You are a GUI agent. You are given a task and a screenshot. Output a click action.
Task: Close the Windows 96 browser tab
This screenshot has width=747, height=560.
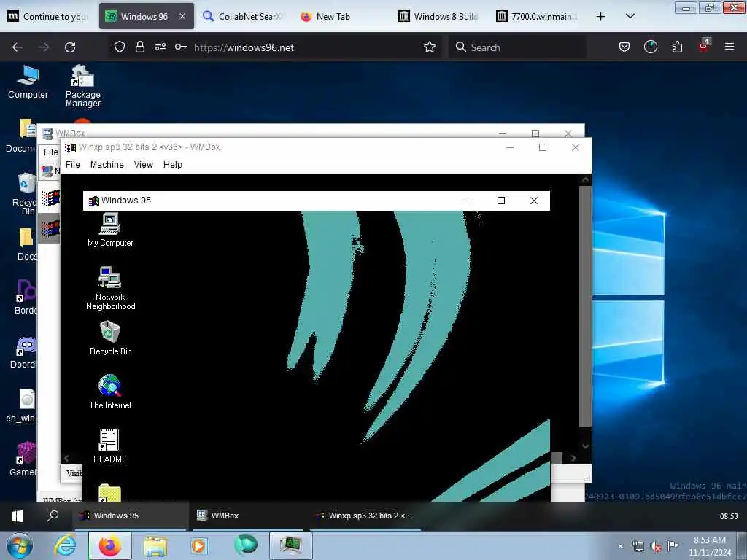point(182,16)
